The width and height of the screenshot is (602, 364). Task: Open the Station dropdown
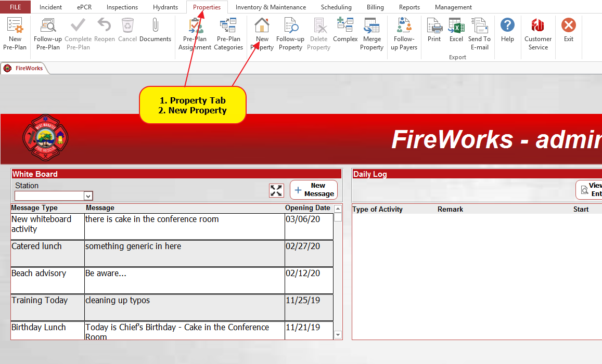coord(88,196)
